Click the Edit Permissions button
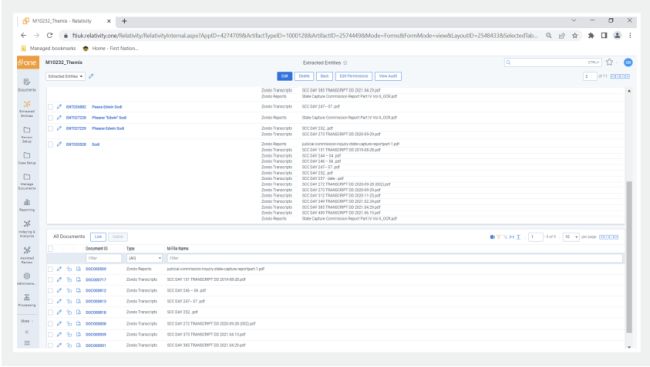The width and height of the screenshot is (650, 367). point(354,76)
